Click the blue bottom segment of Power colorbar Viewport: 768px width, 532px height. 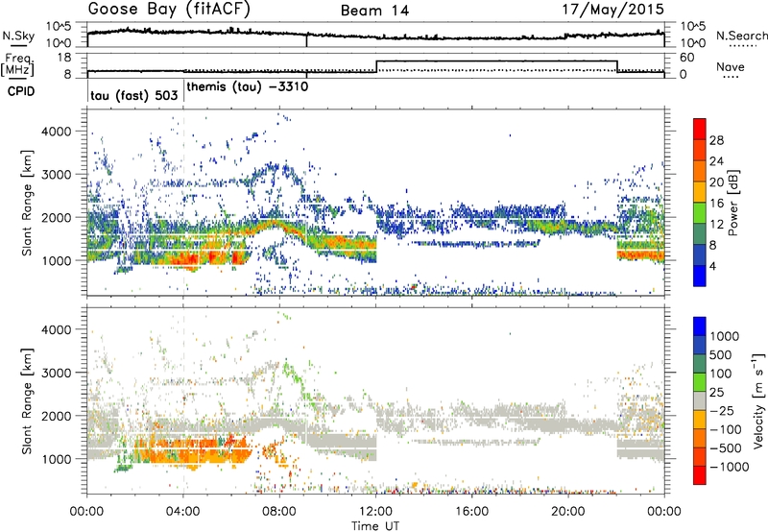click(700, 276)
